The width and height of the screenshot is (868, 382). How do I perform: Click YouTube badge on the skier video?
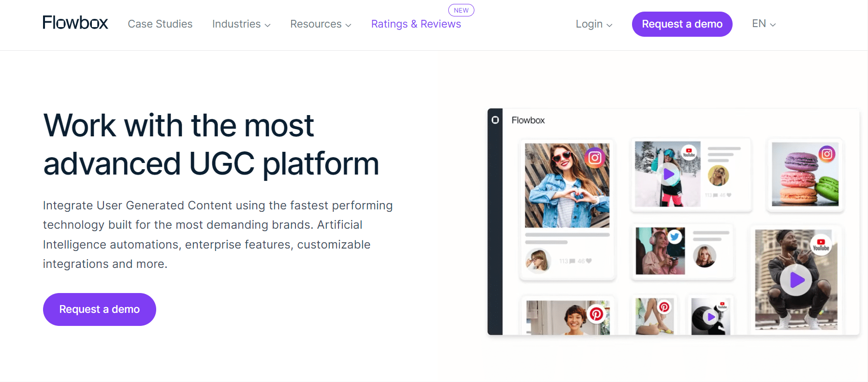click(x=689, y=152)
